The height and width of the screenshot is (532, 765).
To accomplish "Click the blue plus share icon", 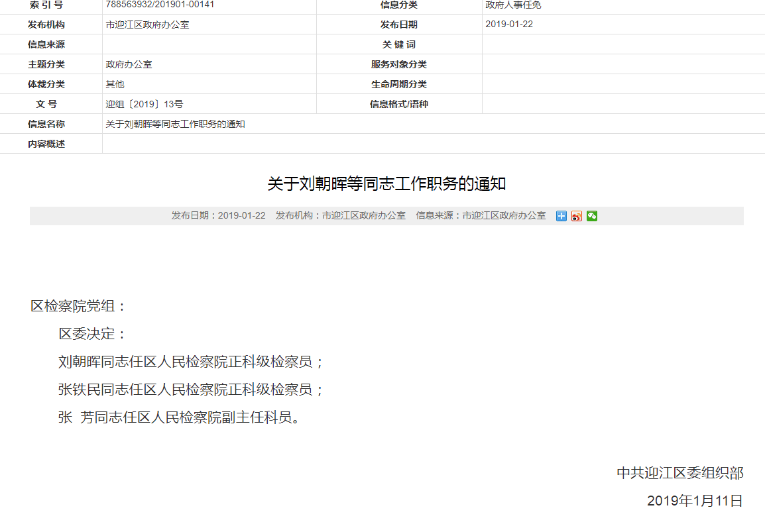I will pos(561,216).
